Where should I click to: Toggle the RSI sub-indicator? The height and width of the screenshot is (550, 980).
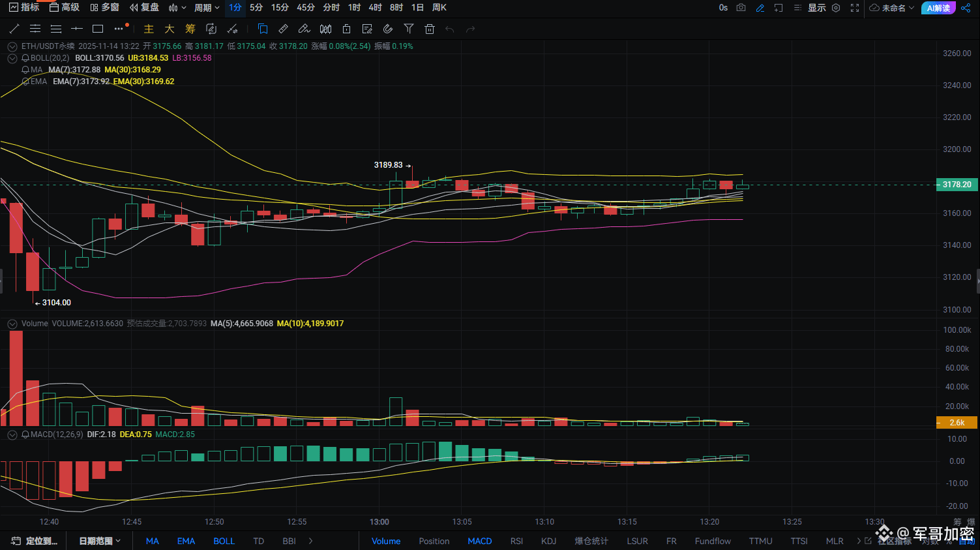[516, 541]
